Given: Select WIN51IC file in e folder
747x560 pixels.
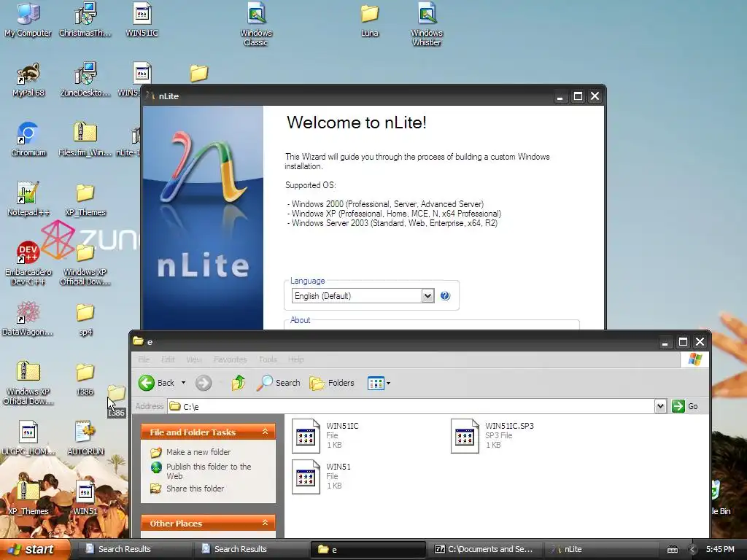Looking at the screenshot, I should (x=325, y=435).
